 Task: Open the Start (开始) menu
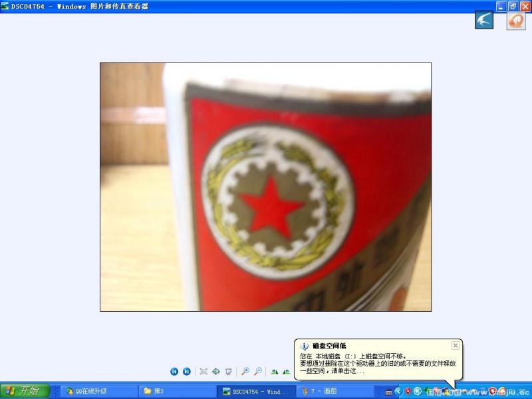click(25, 391)
